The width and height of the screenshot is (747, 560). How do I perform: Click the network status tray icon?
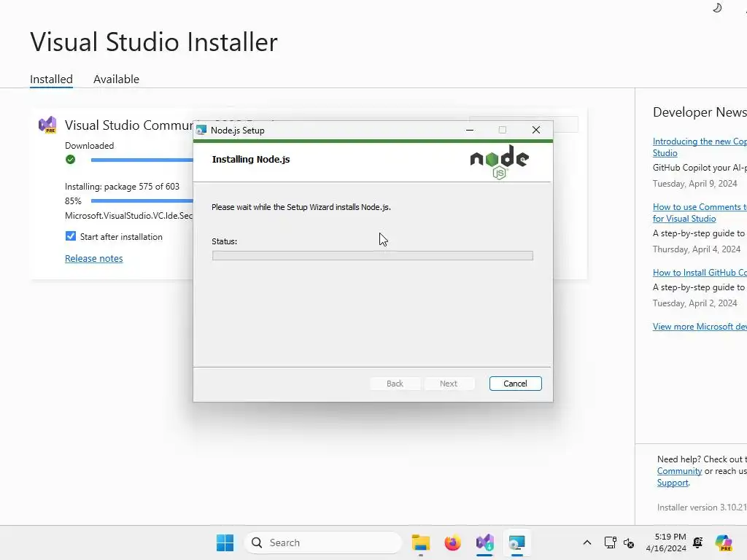click(611, 542)
